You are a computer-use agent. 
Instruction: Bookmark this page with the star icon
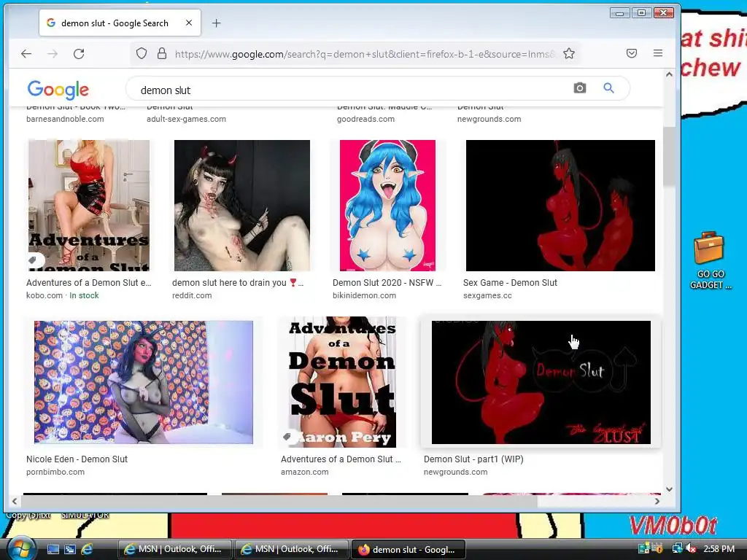point(569,53)
